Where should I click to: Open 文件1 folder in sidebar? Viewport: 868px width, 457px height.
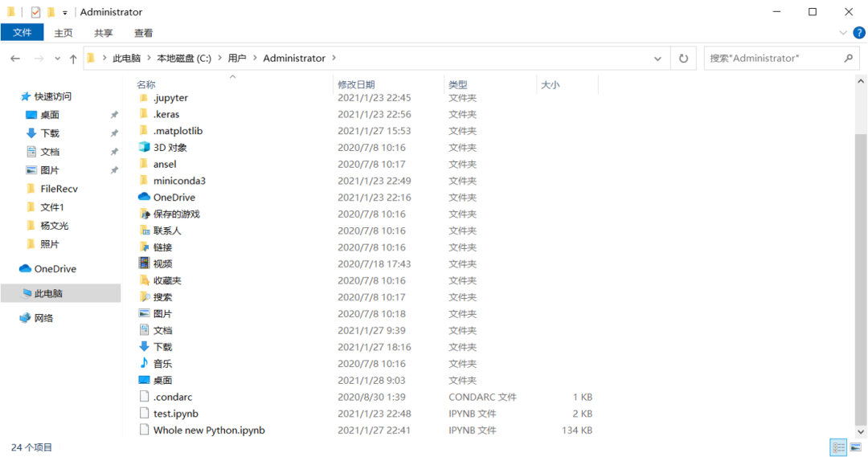pyautogui.click(x=52, y=207)
